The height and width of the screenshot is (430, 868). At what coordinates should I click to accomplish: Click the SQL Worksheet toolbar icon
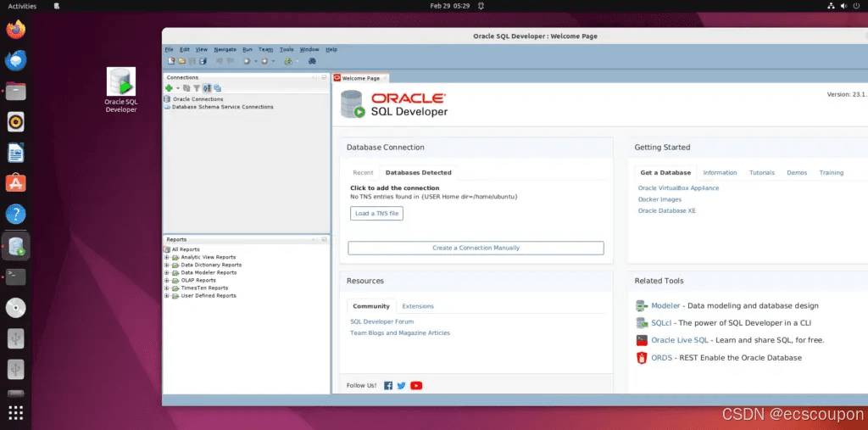[288, 61]
